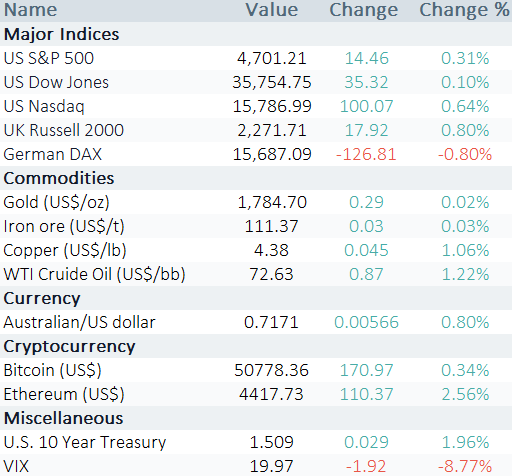Click the UK Russell 2000 label
This screenshot has height=476, width=512.
[64, 130]
